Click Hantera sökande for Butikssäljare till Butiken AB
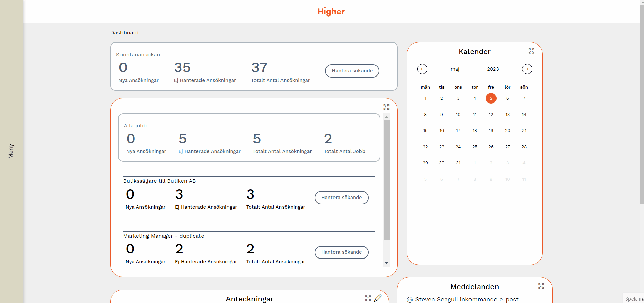The image size is (644, 303). coord(341,198)
